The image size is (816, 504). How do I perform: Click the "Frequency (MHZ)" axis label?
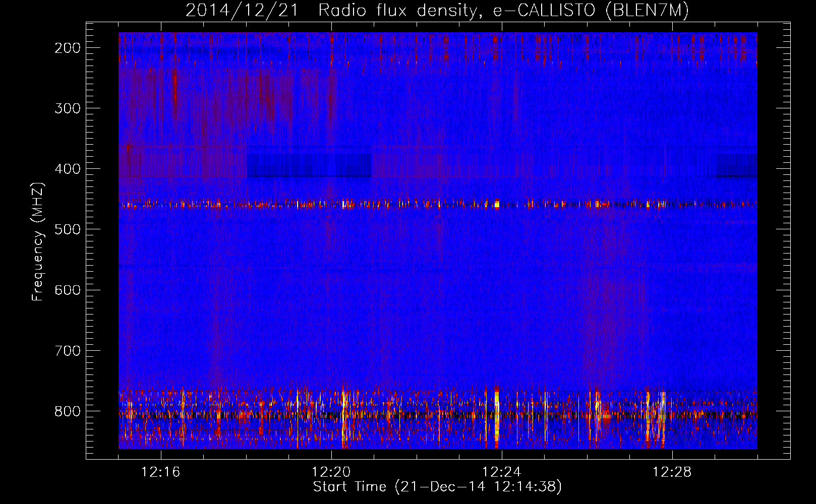coord(38,241)
